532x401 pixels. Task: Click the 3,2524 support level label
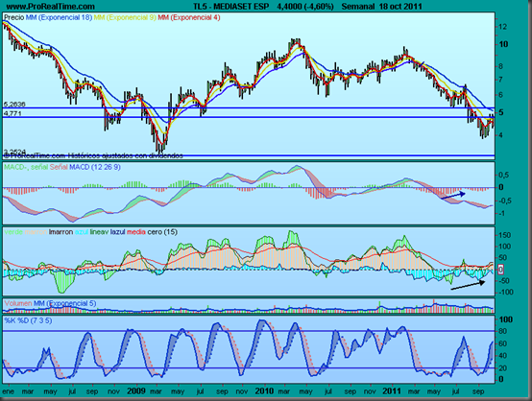tap(14, 152)
